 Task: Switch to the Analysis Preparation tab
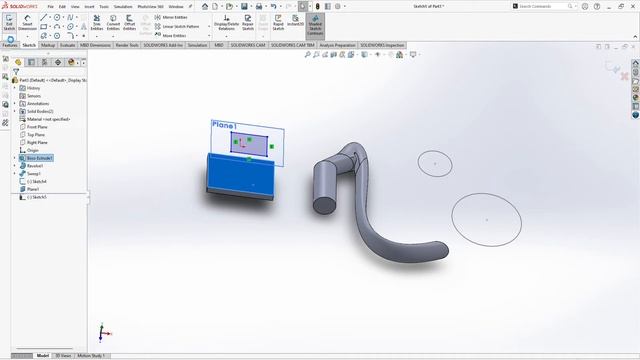tap(337, 45)
